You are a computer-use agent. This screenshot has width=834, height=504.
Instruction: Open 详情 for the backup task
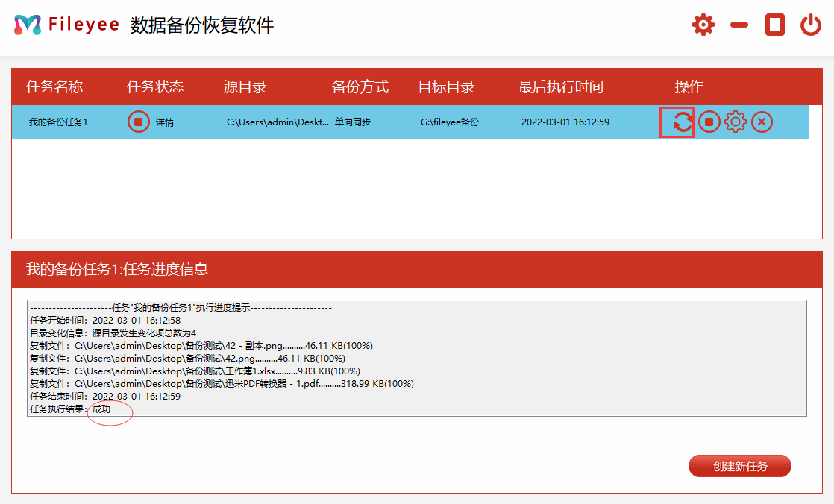tap(165, 122)
